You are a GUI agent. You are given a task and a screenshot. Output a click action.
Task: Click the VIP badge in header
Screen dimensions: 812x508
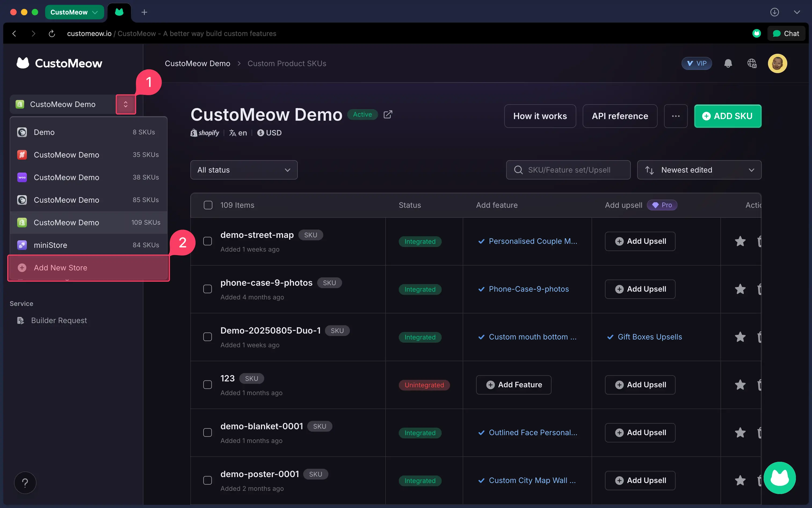point(697,63)
